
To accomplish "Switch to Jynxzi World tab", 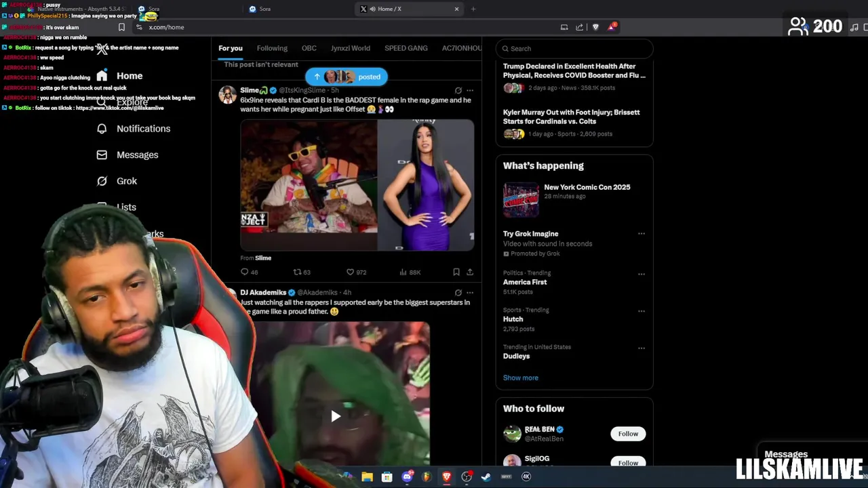I will pyautogui.click(x=351, y=48).
